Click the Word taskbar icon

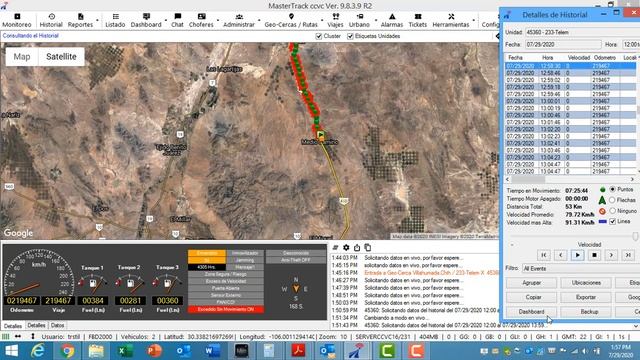(212, 351)
